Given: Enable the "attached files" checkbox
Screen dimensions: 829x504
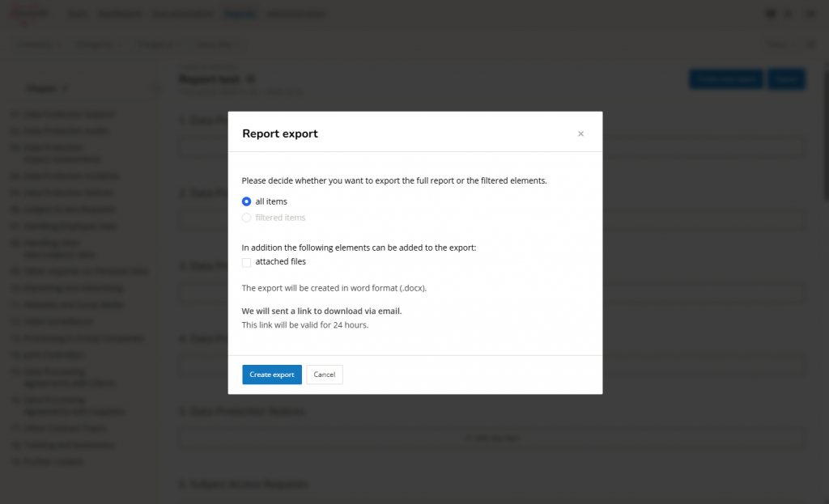Looking at the screenshot, I should [246, 262].
